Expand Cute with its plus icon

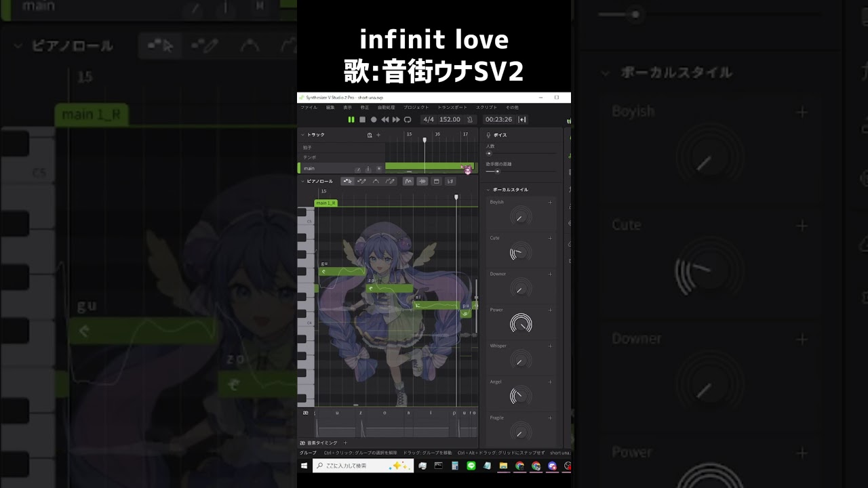point(550,238)
